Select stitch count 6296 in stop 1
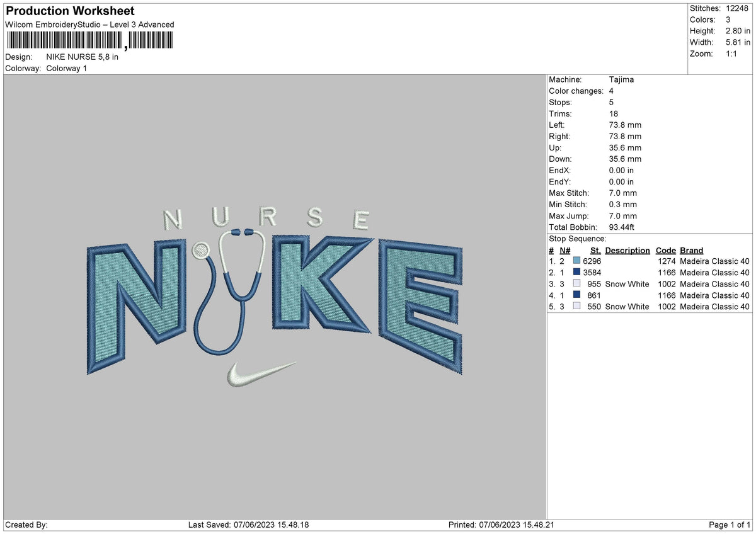This screenshot has height=534, width=756. 592,261
